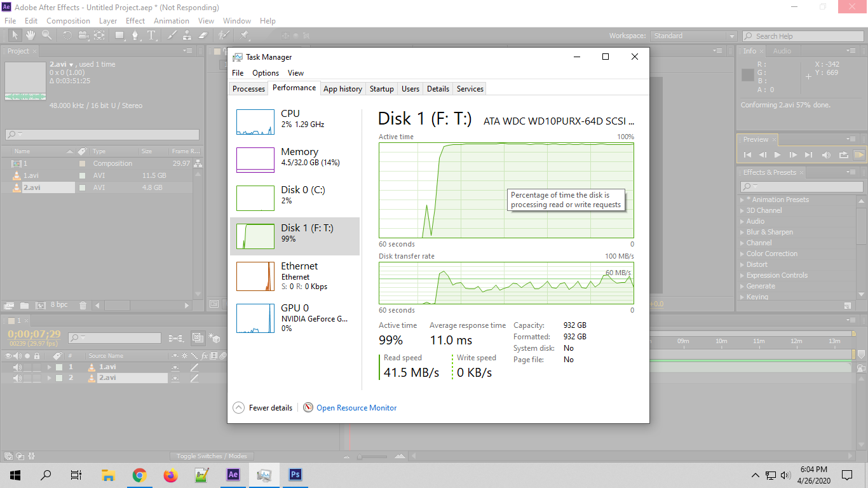Open the Composition menu in After Effects
The height and width of the screenshot is (488, 868).
pyautogui.click(x=68, y=21)
